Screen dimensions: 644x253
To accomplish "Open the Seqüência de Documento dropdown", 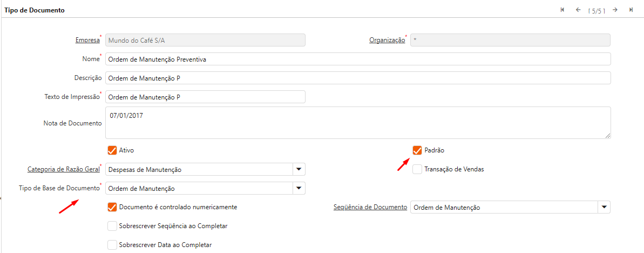I will [604, 208].
